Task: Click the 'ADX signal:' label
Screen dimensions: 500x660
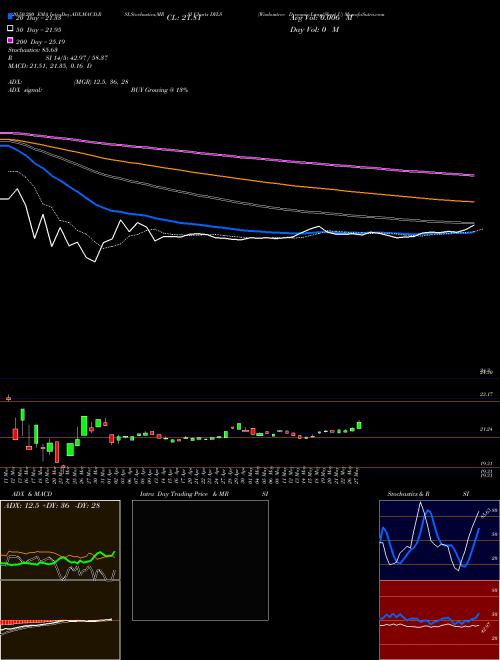Action: [x=25, y=90]
